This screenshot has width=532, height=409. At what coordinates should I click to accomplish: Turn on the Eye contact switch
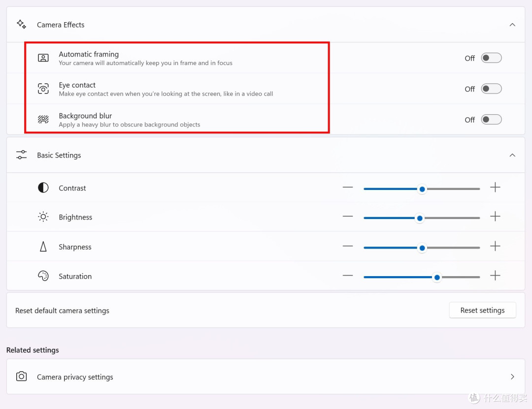coord(491,89)
